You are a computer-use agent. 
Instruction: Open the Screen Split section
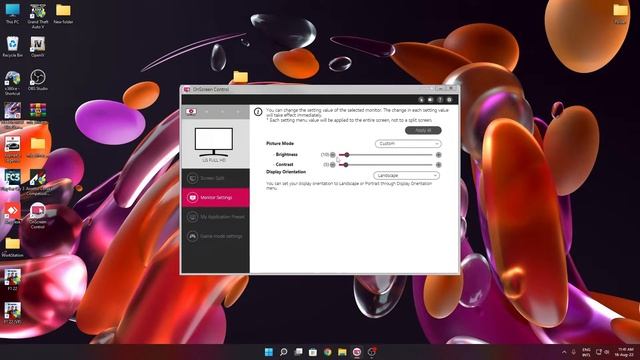pyautogui.click(x=216, y=178)
